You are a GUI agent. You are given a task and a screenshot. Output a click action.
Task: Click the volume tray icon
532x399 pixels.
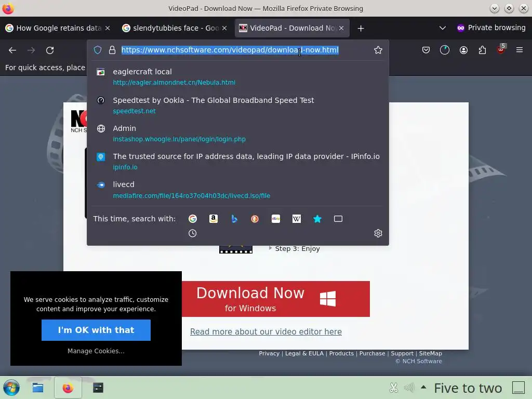pyautogui.click(x=409, y=388)
